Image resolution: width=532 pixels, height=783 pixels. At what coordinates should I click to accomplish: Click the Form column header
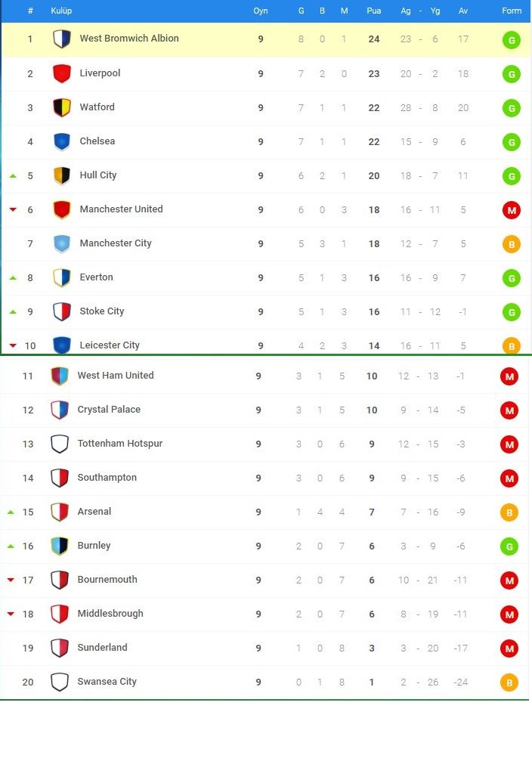click(x=512, y=11)
